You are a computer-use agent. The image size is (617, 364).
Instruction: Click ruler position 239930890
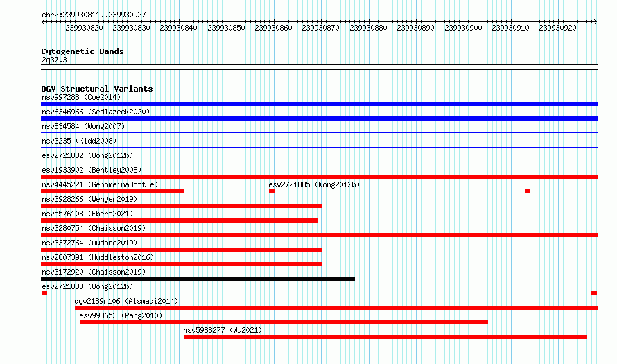point(415,28)
